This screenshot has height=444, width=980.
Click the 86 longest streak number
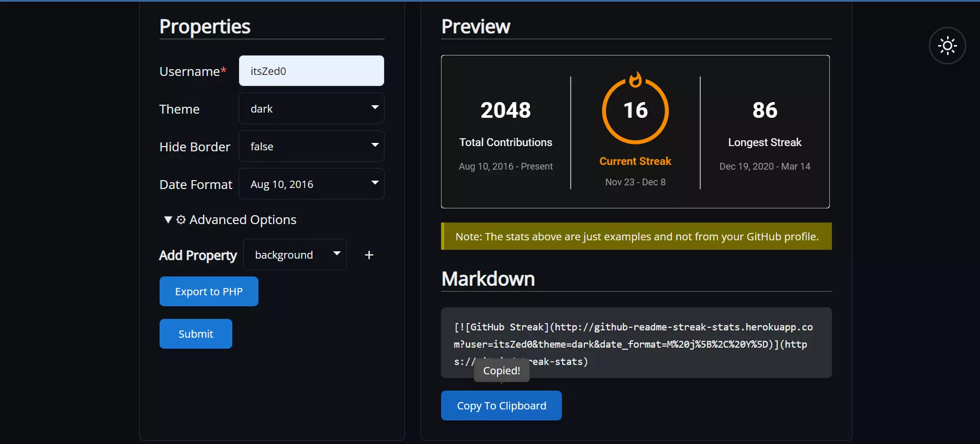[765, 110]
